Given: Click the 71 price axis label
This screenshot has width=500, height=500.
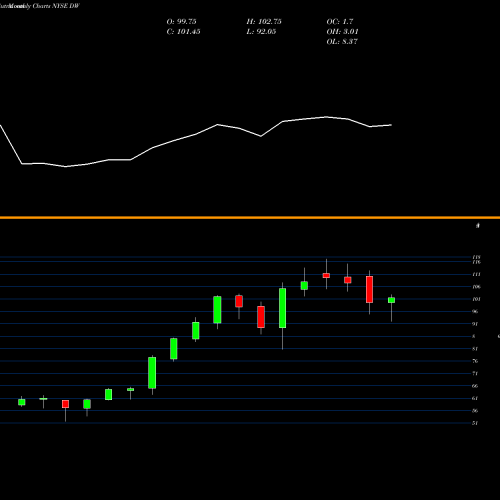Looking at the screenshot, I should click(475, 373).
